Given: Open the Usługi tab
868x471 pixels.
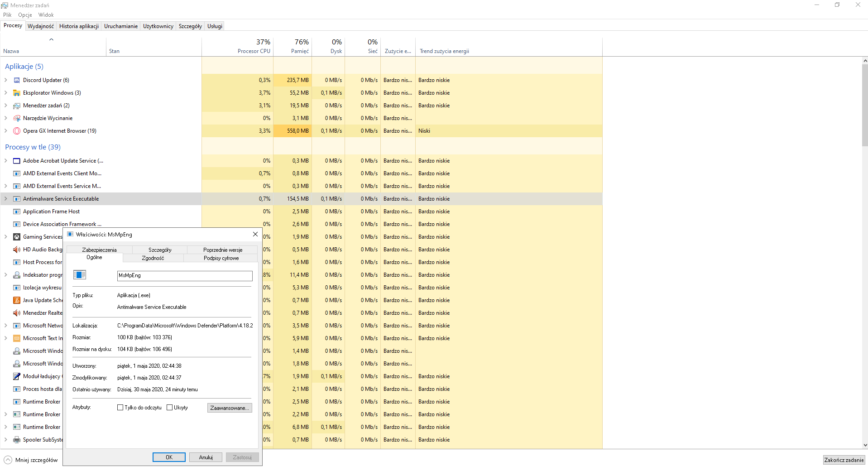Looking at the screenshot, I should (215, 26).
